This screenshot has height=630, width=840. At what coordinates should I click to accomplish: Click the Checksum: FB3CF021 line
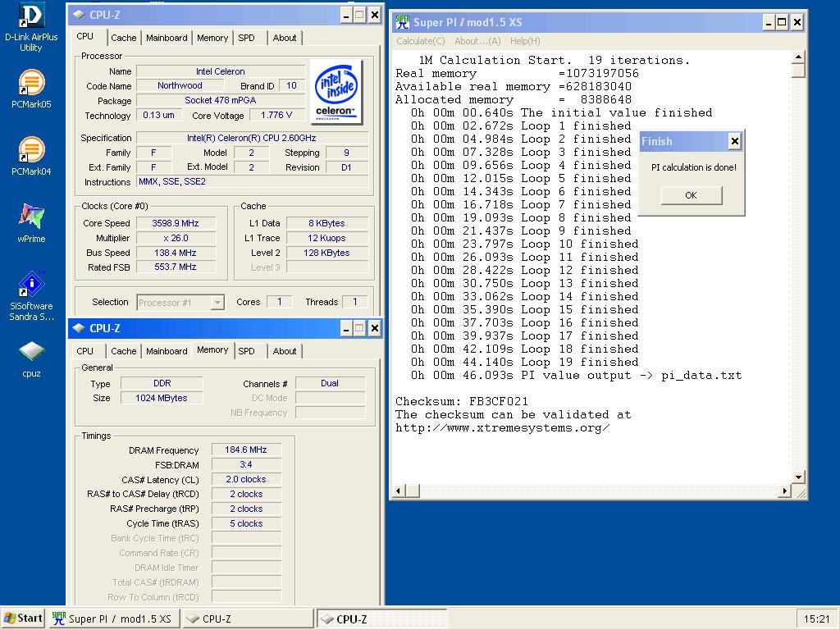(462, 401)
